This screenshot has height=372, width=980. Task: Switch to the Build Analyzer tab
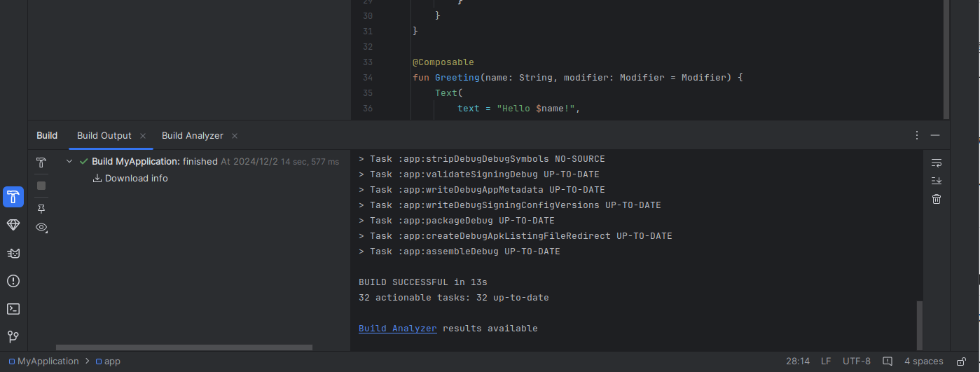(193, 135)
